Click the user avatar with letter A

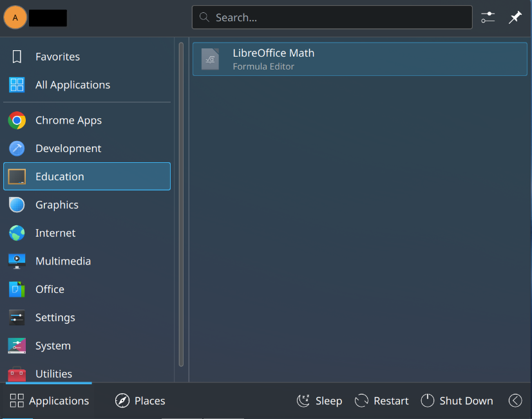(15, 17)
